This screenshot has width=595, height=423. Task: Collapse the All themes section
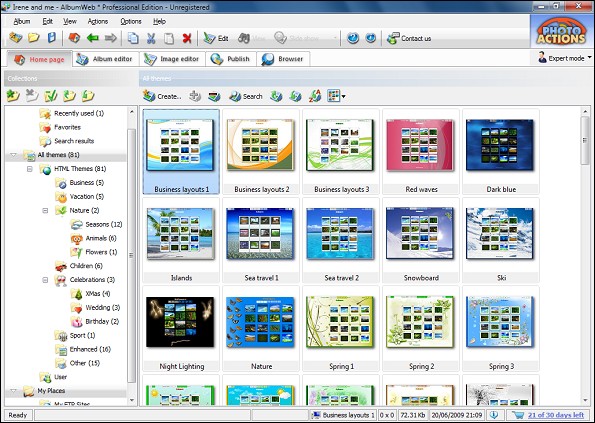click(14, 155)
